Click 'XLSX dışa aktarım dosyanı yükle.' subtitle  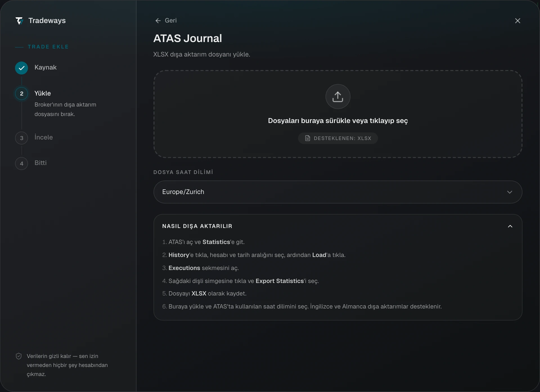(202, 54)
